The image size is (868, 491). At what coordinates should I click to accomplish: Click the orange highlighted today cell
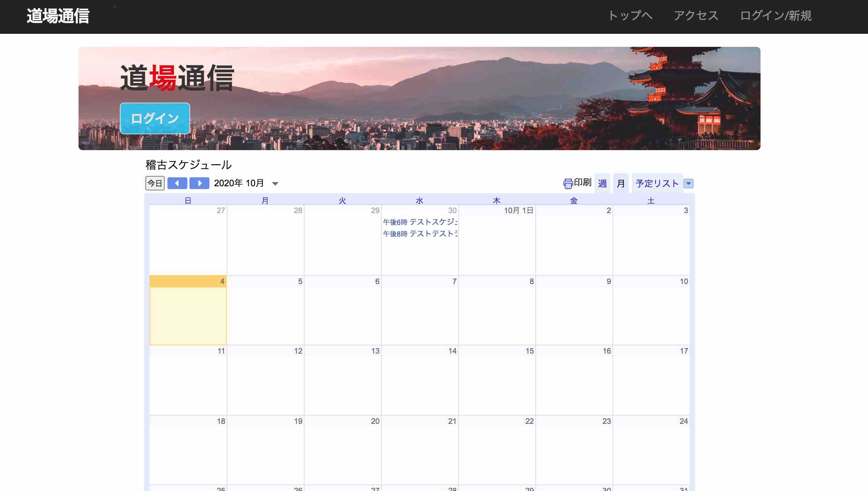click(188, 310)
